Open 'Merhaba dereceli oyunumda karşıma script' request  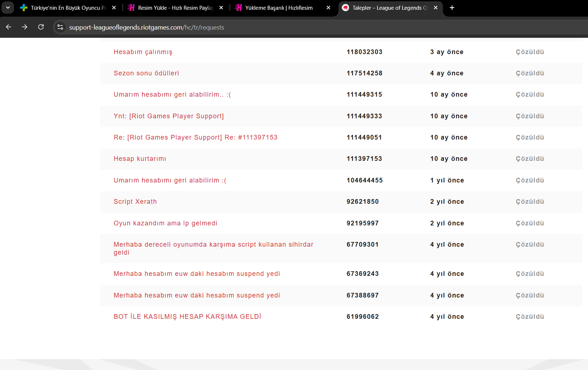213,248
